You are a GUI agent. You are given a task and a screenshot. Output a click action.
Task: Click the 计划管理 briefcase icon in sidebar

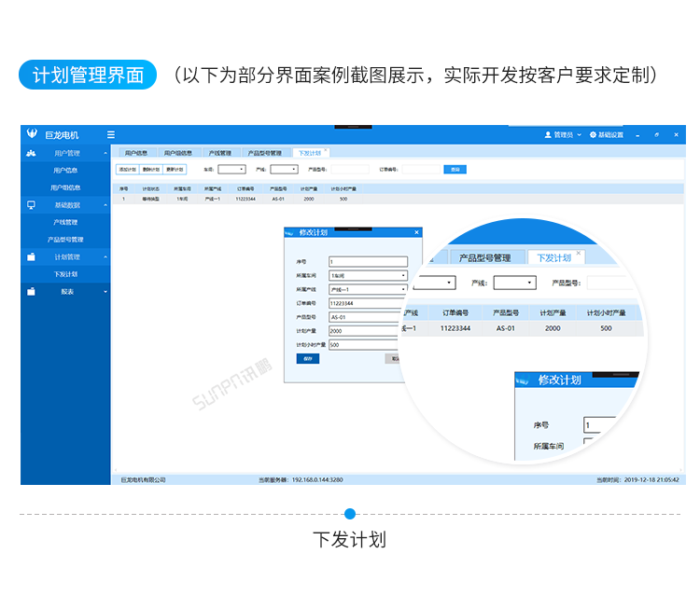(31, 256)
